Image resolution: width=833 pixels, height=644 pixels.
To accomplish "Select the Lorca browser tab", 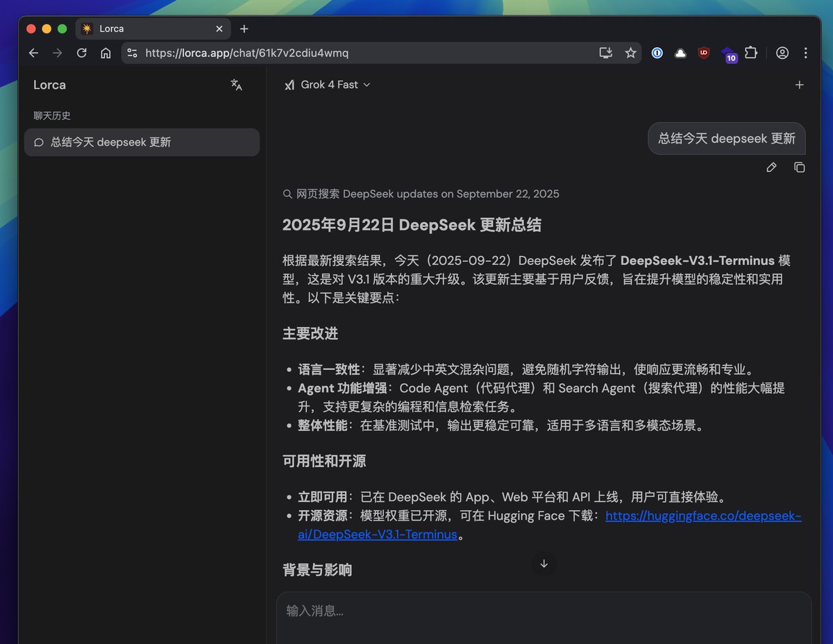I will (153, 28).
